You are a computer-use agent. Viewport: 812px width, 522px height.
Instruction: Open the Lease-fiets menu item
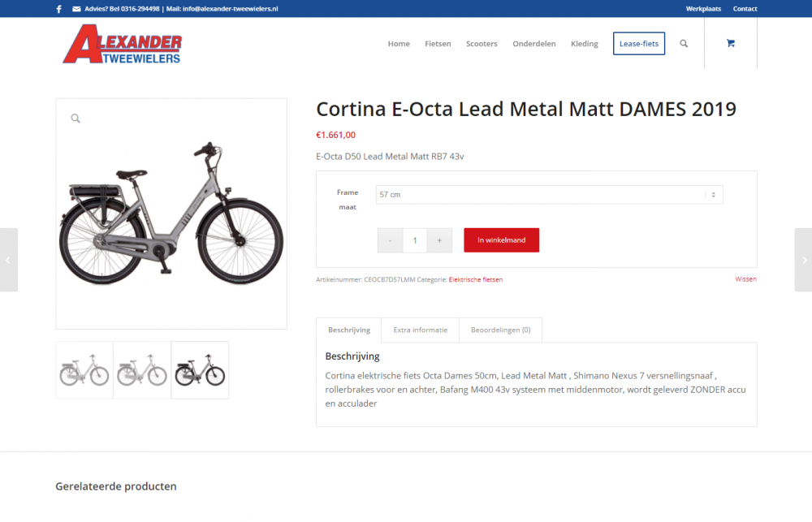(638, 44)
